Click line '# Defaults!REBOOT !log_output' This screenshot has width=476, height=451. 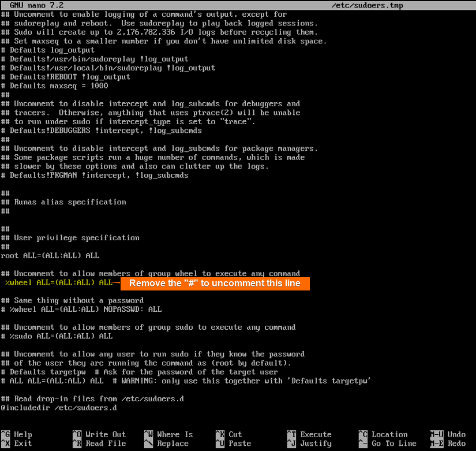tap(66, 77)
